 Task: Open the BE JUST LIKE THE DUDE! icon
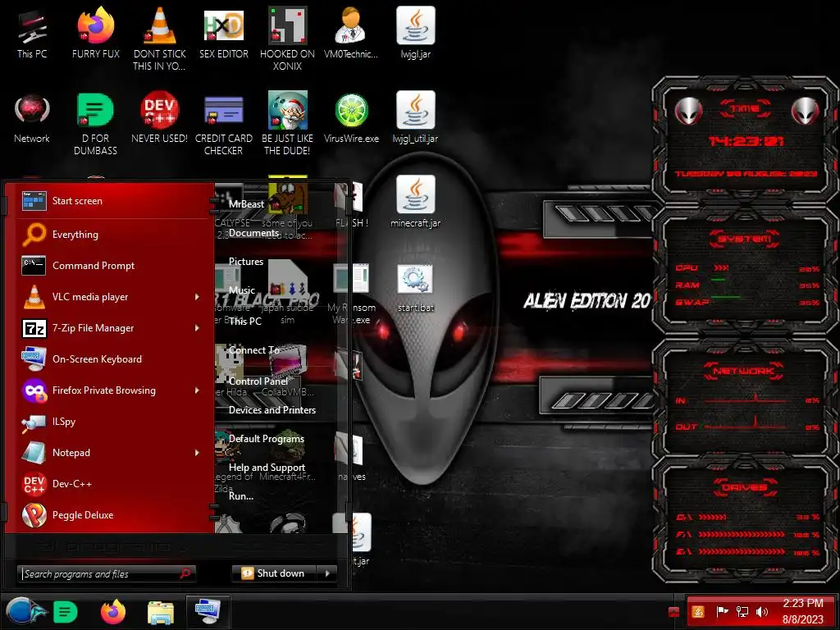click(287, 124)
